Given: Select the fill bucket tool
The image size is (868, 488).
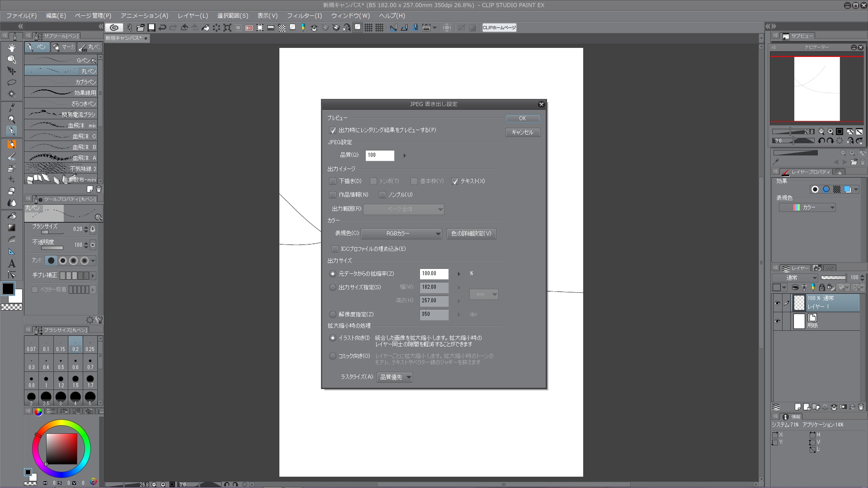Looking at the screenshot, I should point(12,216).
